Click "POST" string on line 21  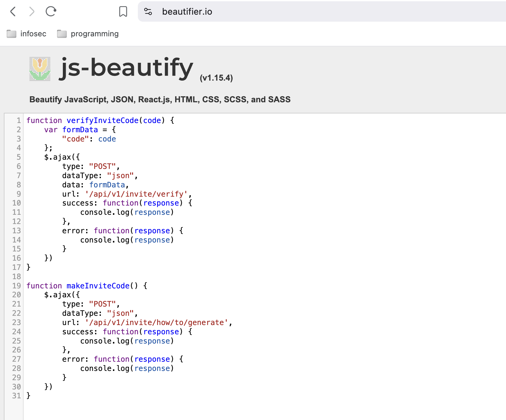(102, 304)
